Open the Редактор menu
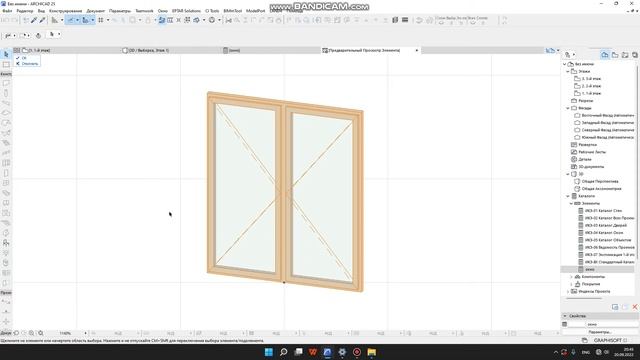 point(25,11)
